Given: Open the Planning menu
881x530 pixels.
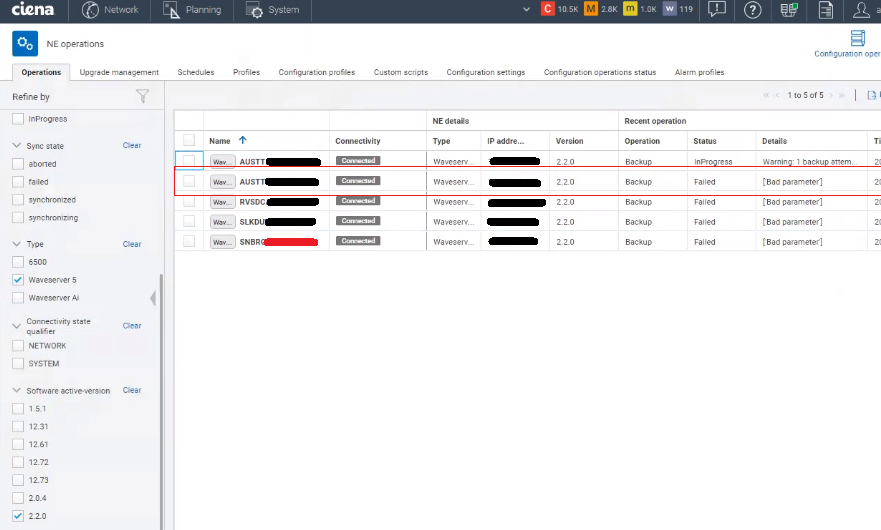Looking at the screenshot, I should (x=190, y=10).
